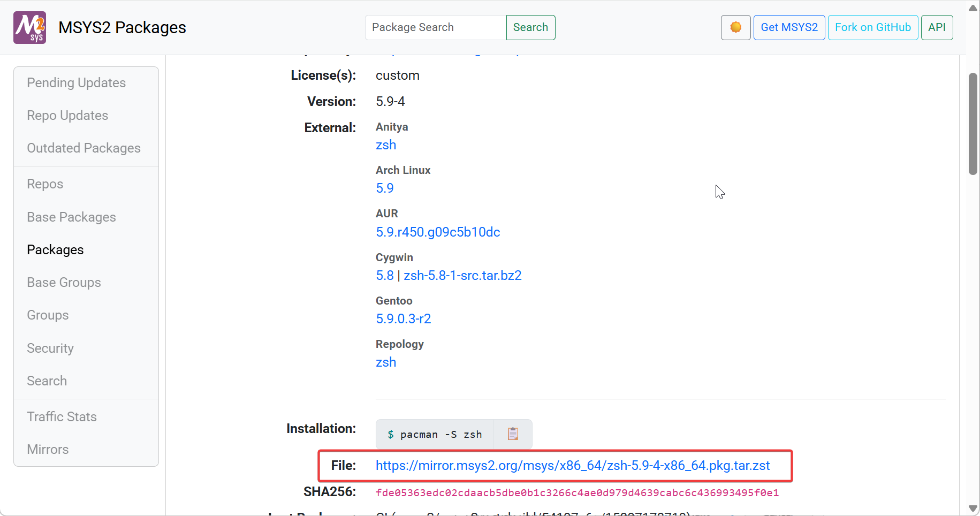Download zsh-5.8-1-src.tar.bz2 from Cygwin

click(x=462, y=275)
